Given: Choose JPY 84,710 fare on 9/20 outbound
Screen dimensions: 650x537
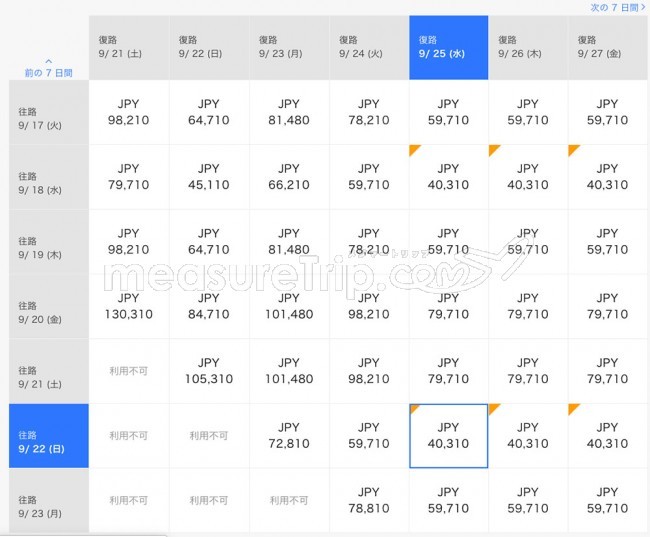Looking at the screenshot, I should 209,307.
